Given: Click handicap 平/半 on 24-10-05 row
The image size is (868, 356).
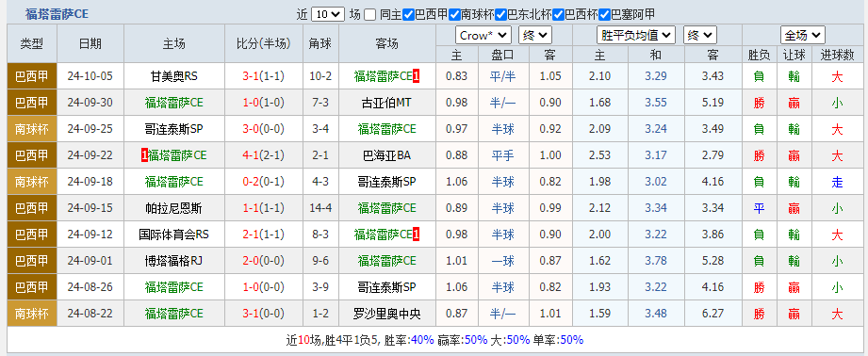Looking at the screenshot, I should [x=502, y=76].
